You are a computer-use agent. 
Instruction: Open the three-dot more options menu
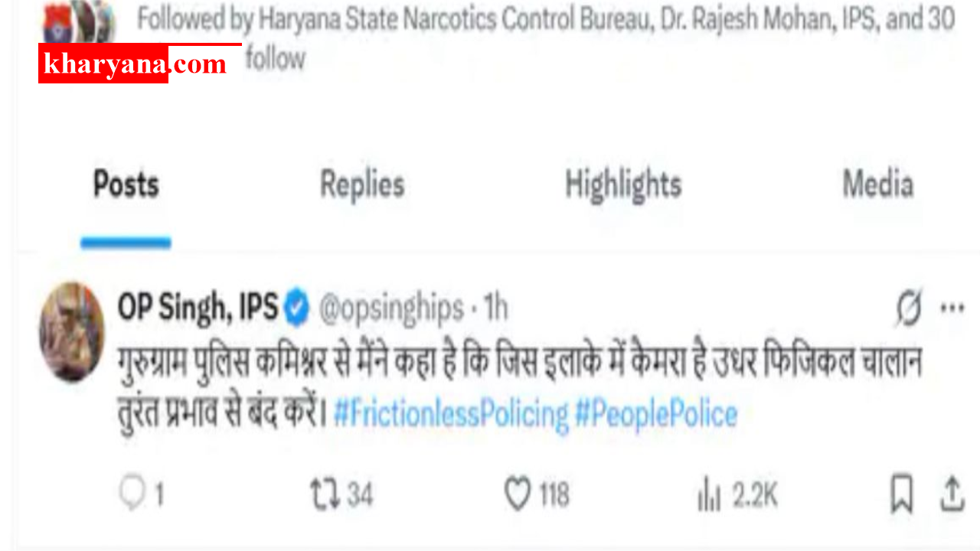[x=952, y=308]
